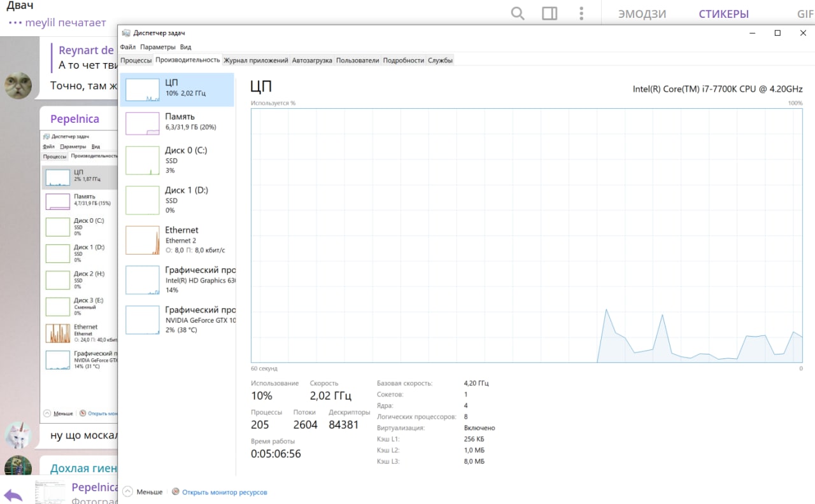Open the Пользователи tab
Screen dimensions: 815x504
(x=357, y=60)
